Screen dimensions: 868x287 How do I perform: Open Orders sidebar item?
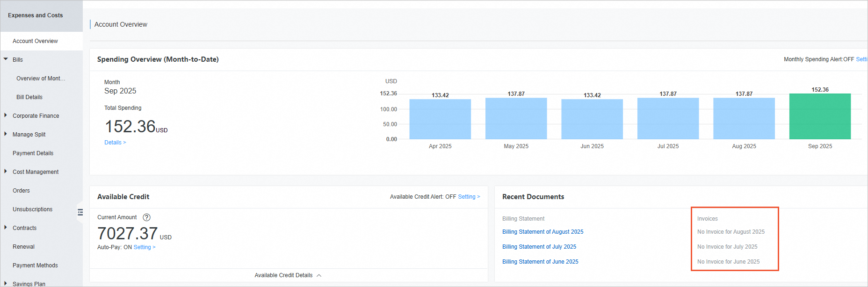click(21, 191)
